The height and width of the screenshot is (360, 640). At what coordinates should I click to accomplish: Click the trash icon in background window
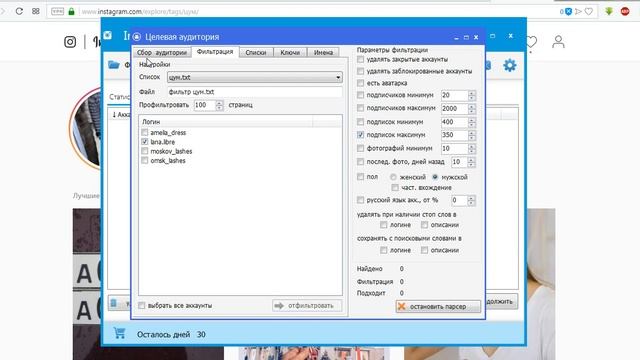click(x=114, y=303)
